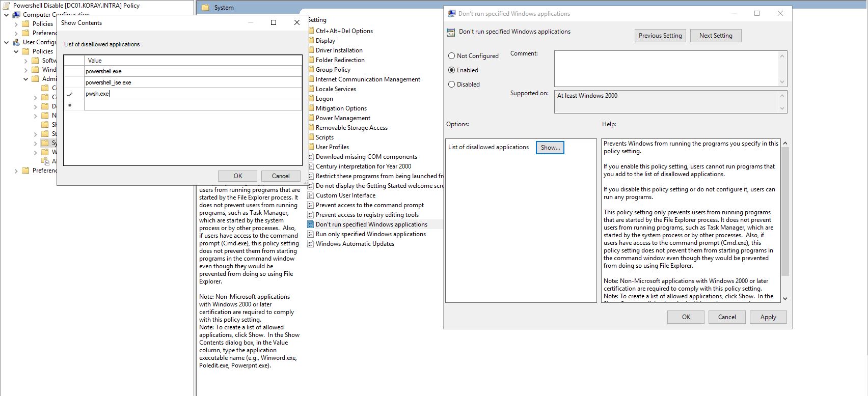868x396 pixels.
Task: Click the Power Management folder icon
Action: [311, 118]
